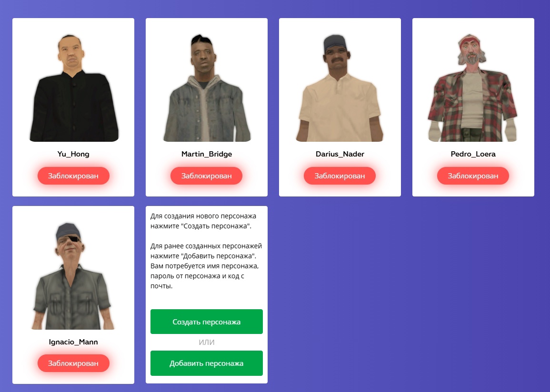The image size is (550, 392).
Task: Click the Yu_Hong name label
Action: 73,154
